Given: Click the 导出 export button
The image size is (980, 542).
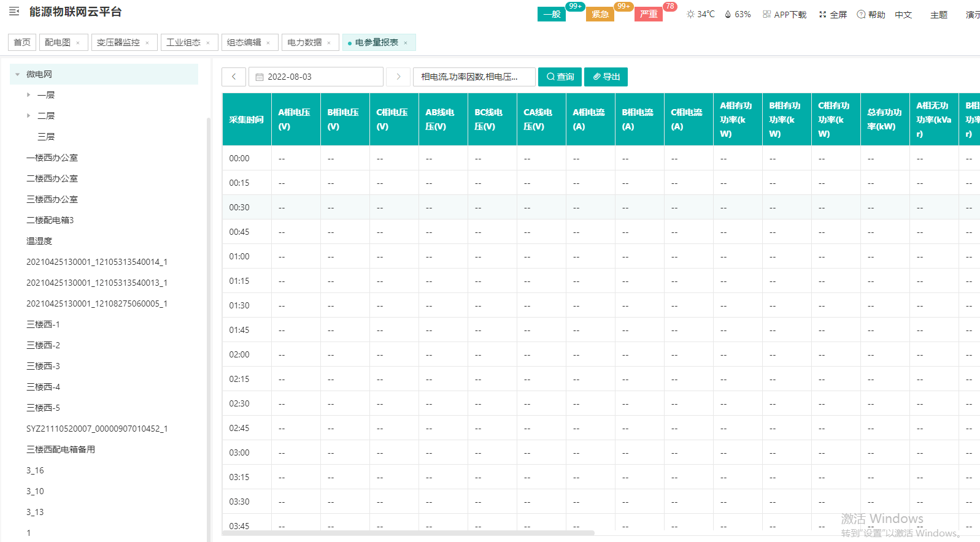Looking at the screenshot, I should (606, 77).
